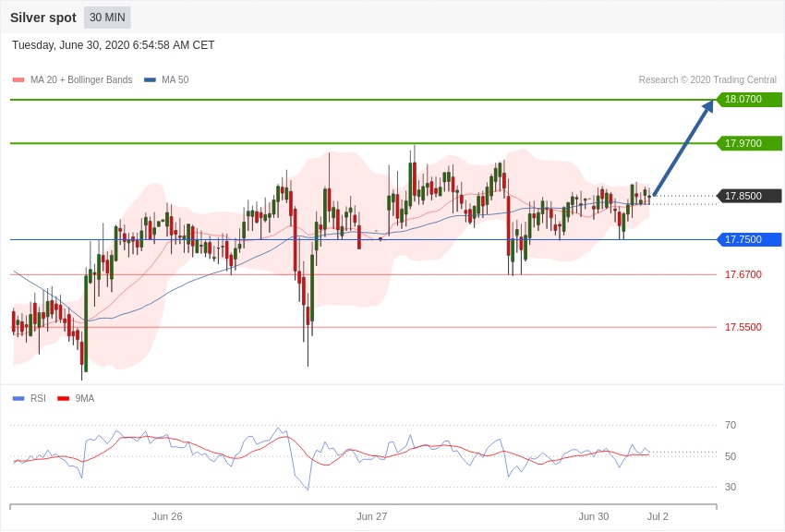Viewport: 785px width, 532px height.
Task: Click the RSI 70 level label
Action: [x=731, y=425]
